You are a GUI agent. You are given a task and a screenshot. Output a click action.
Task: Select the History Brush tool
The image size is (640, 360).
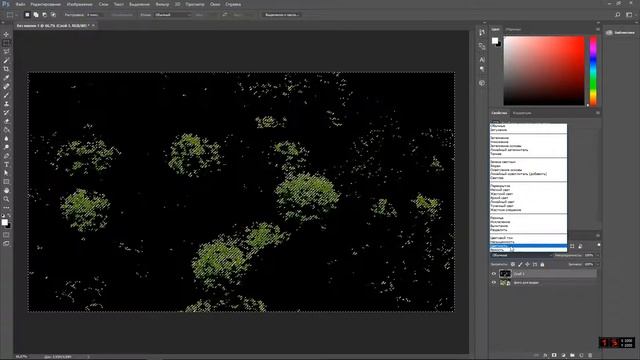[6, 112]
